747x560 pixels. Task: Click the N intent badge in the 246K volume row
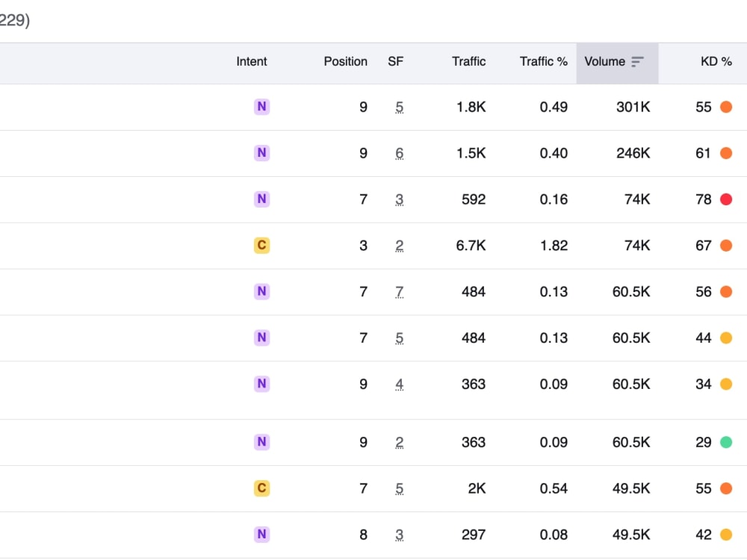[x=261, y=153]
